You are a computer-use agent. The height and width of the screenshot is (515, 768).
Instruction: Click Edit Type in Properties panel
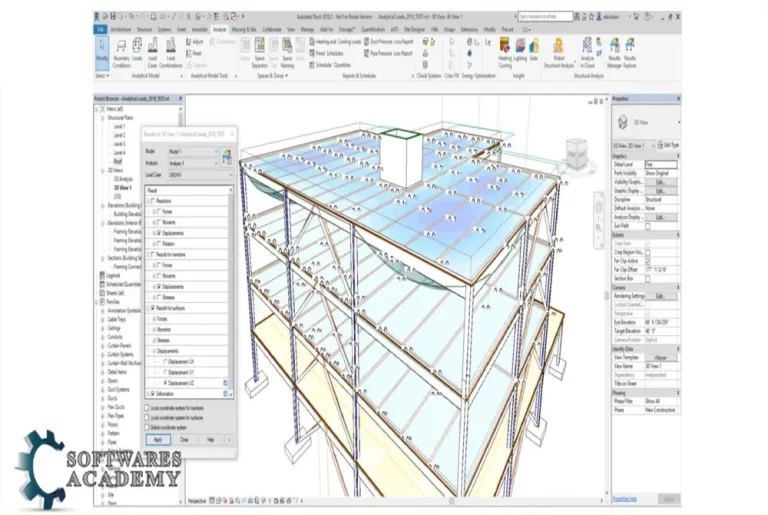click(669, 145)
